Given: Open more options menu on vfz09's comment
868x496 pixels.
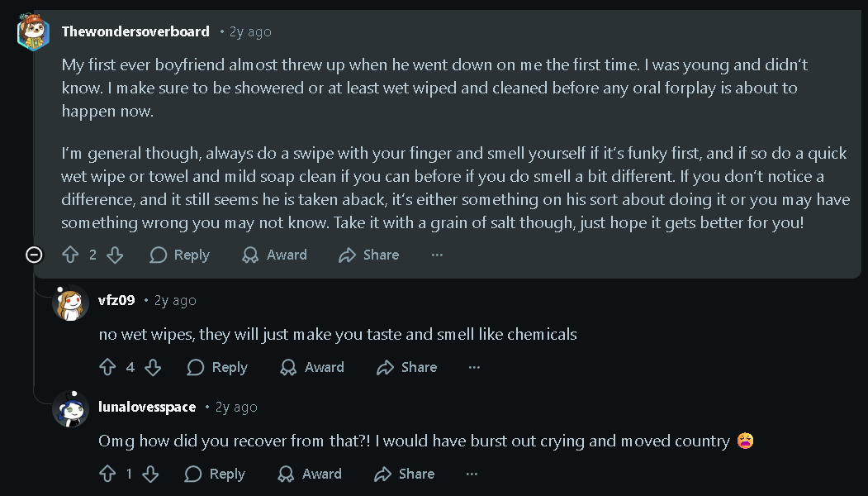Looking at the screenshot, I should coord(474,367).
